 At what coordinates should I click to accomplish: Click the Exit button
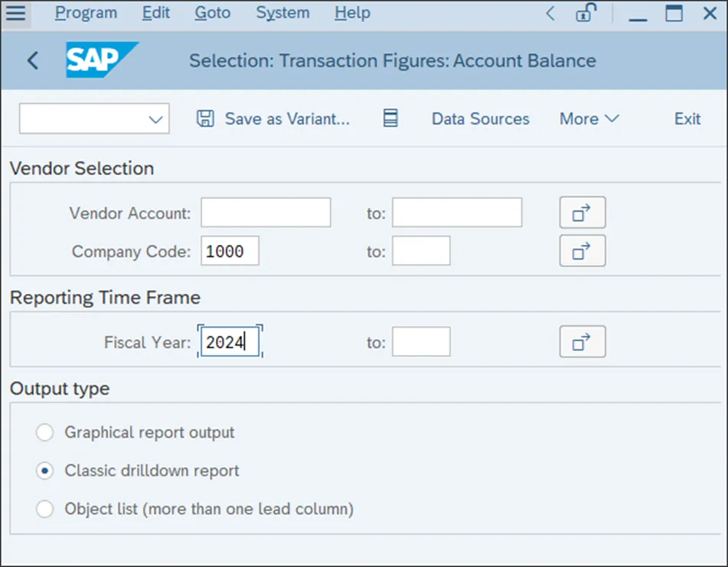(687, 119)
